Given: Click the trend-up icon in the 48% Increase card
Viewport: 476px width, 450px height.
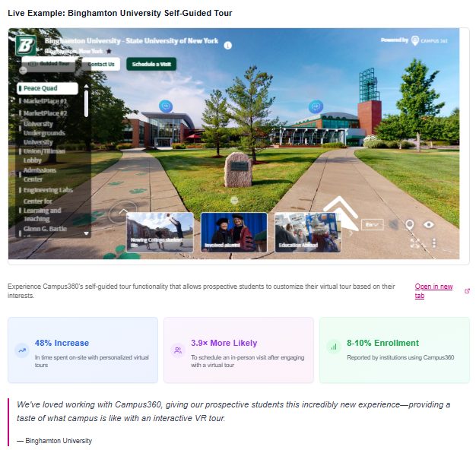Looking at the screenshot, I should point(22,350).
